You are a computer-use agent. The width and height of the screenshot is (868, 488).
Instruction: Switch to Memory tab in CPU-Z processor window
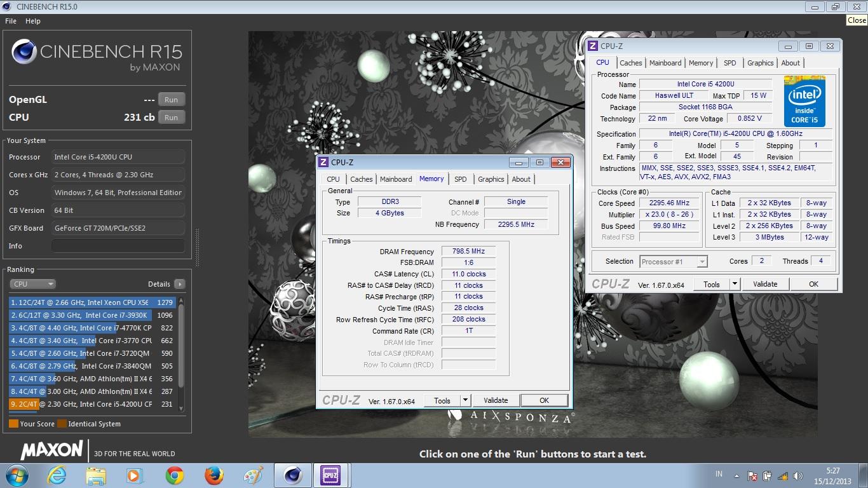pos(701,63)
